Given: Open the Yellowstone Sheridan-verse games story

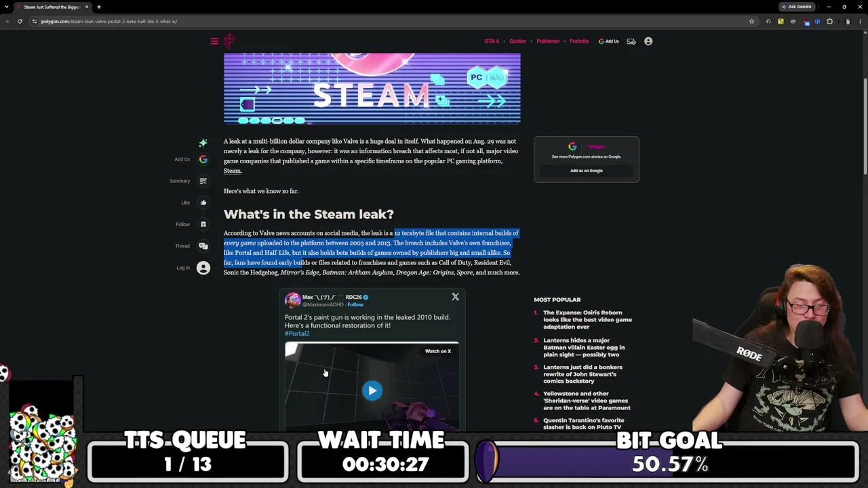Looking at the screenshot, I should point(587,401).
